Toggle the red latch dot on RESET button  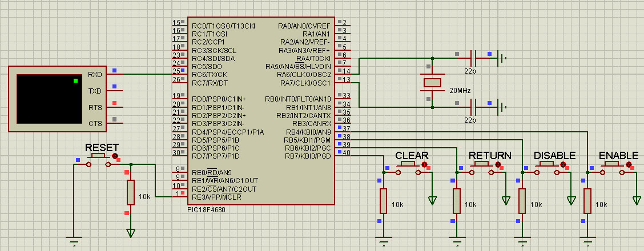click(115, 156)
